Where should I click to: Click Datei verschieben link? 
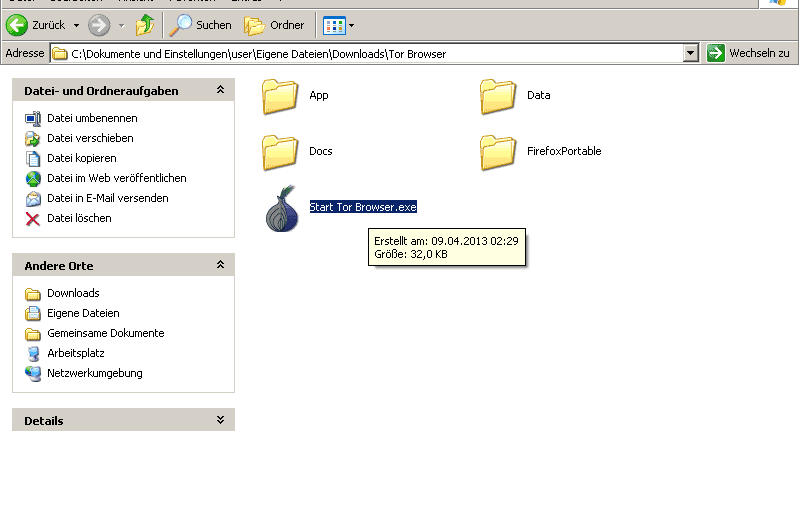coord(90,138)
